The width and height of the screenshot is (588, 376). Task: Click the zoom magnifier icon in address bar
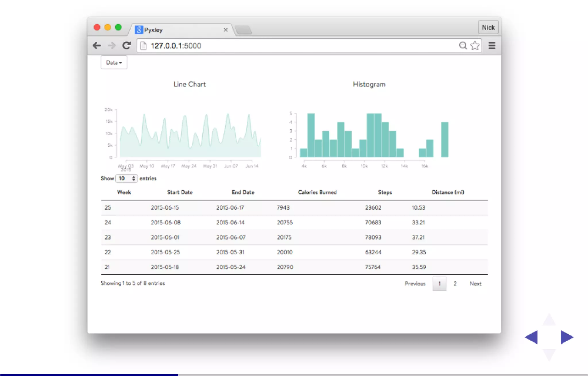[x=463, y=46]
